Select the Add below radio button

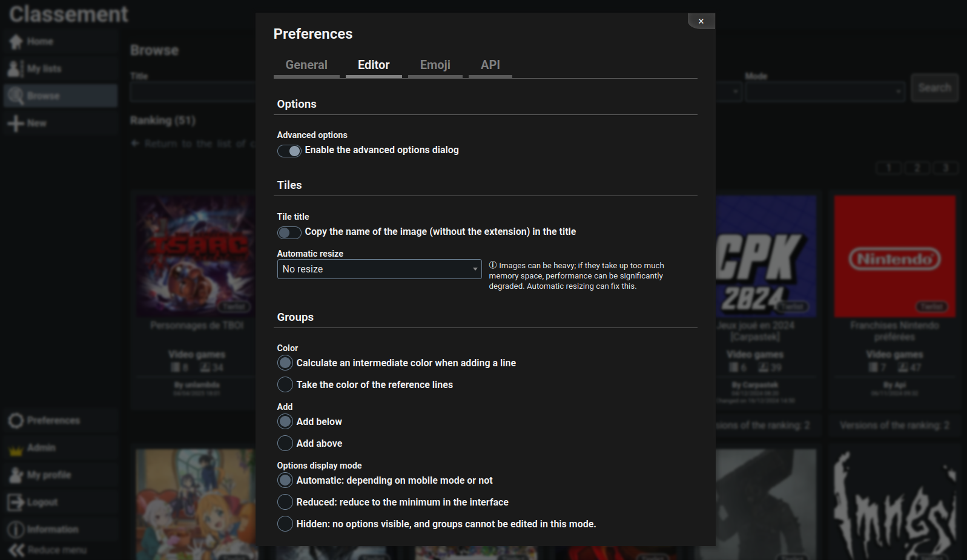285,421
